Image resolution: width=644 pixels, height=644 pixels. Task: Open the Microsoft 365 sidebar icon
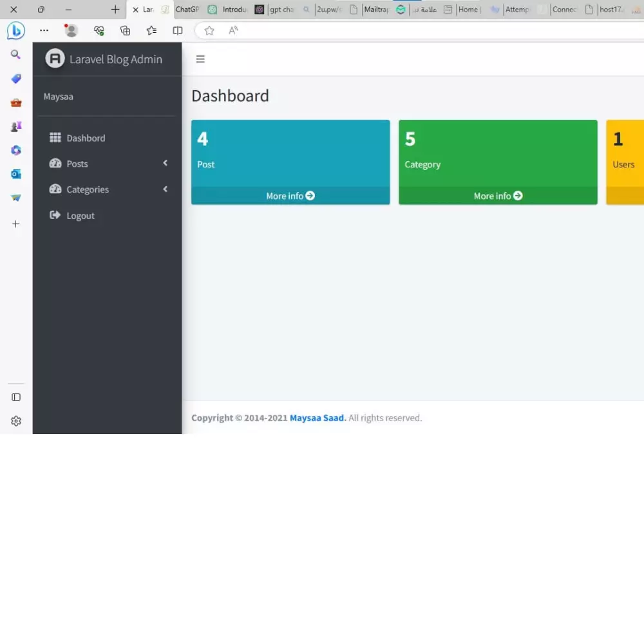click(16, 150)
